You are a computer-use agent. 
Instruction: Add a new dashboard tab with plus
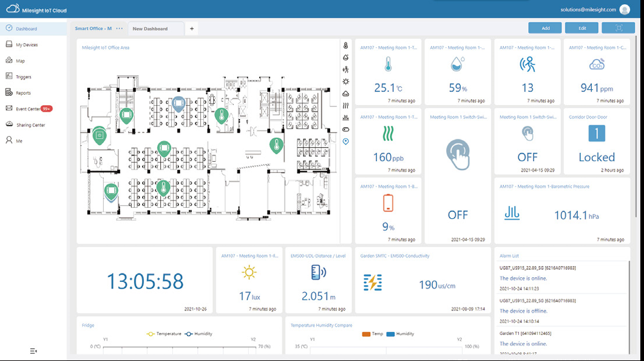click(x=192, y=29)
